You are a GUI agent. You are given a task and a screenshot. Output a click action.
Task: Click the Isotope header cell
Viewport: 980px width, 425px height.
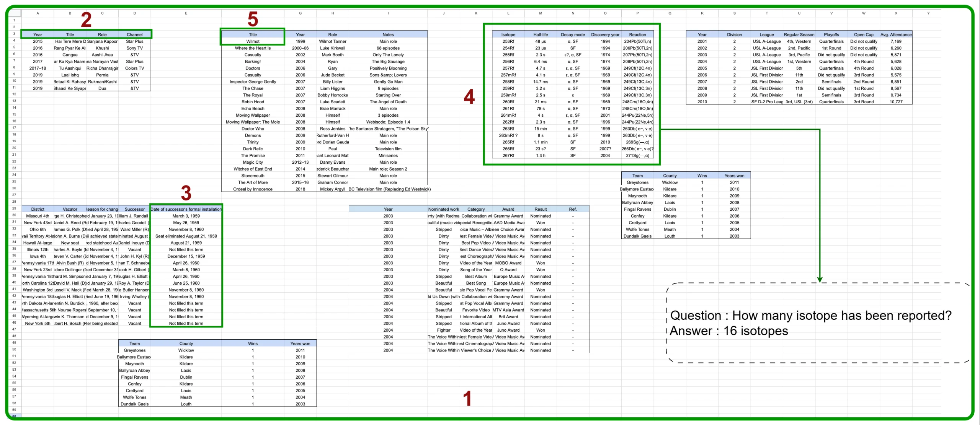point(508,34)
